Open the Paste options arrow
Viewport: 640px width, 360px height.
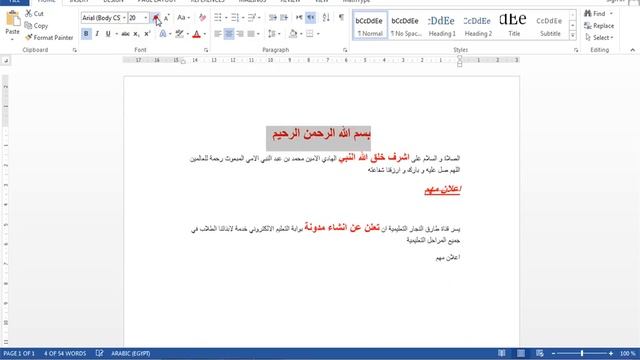click(12, 40)
